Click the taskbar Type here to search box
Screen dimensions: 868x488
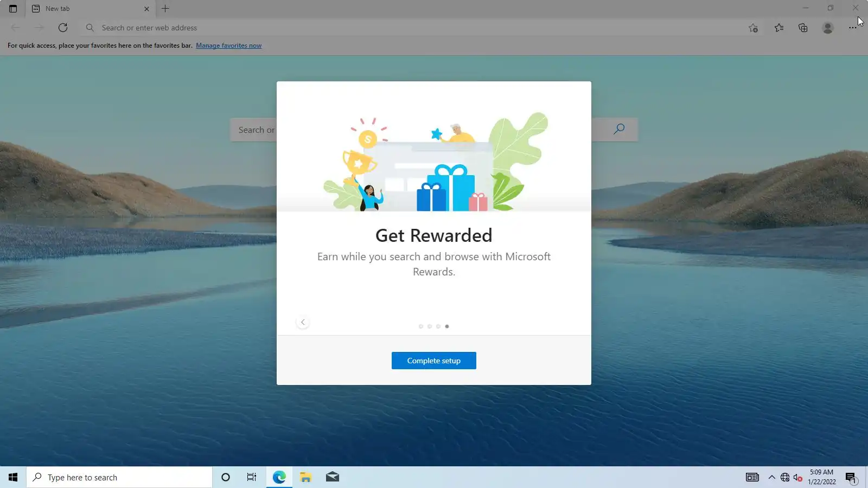click(x=119, y=477)
